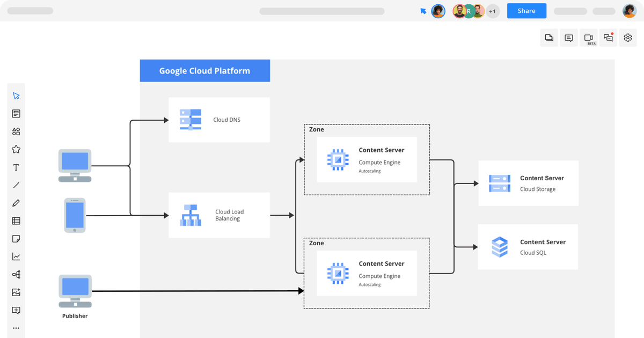The width and height of the screenshot is (644, 338).
Task: Select the Line tool
Action: click(x=16, y=185)
